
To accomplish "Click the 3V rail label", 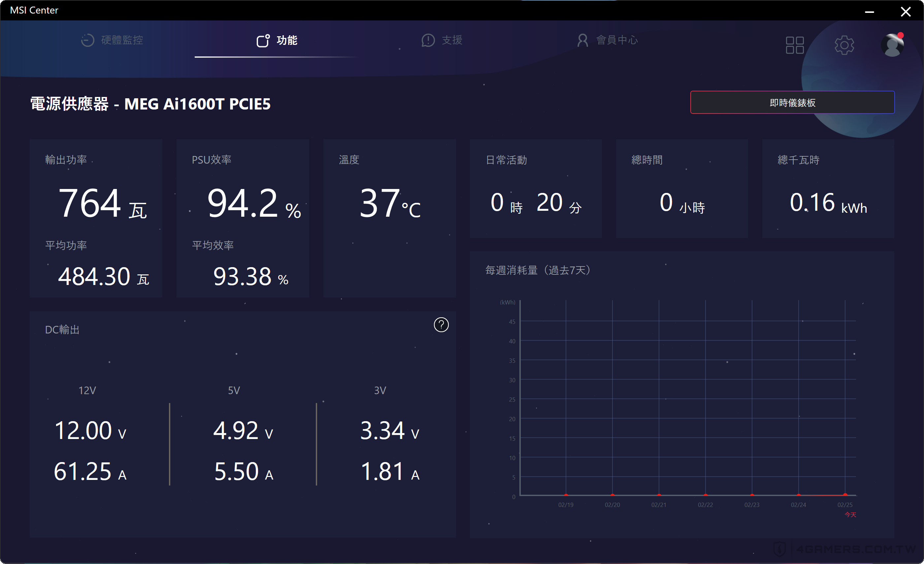I will pos(380,391).
